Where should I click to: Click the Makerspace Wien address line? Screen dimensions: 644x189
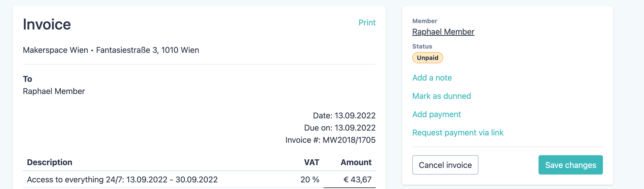coord(111,50)
